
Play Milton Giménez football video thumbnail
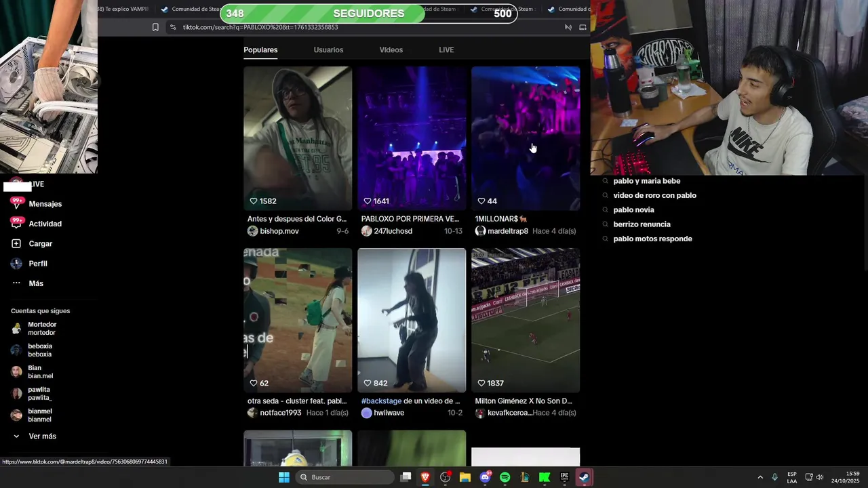pos(526,320)
